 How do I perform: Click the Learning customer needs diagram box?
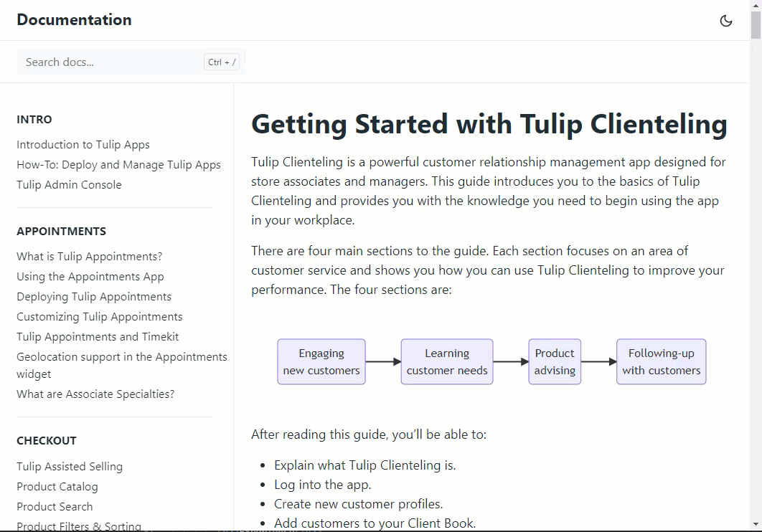click(447, 362)
